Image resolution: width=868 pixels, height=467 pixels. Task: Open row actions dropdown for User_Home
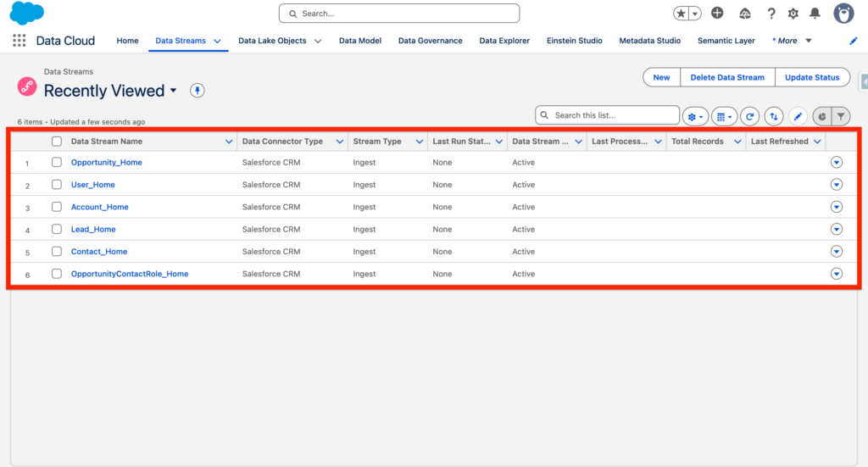pyautogui.click(x=836, y=185)
